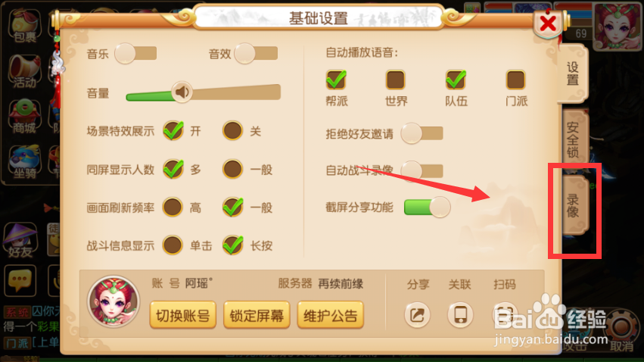Select 高 for 画面刷新频率
644x362 pixels.
tap(173, 207)
